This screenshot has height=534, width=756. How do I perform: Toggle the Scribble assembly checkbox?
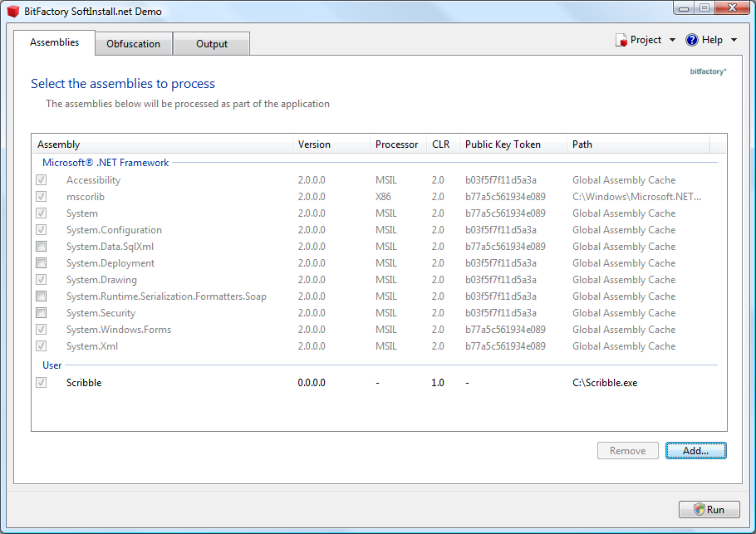[x=42, y=383]
